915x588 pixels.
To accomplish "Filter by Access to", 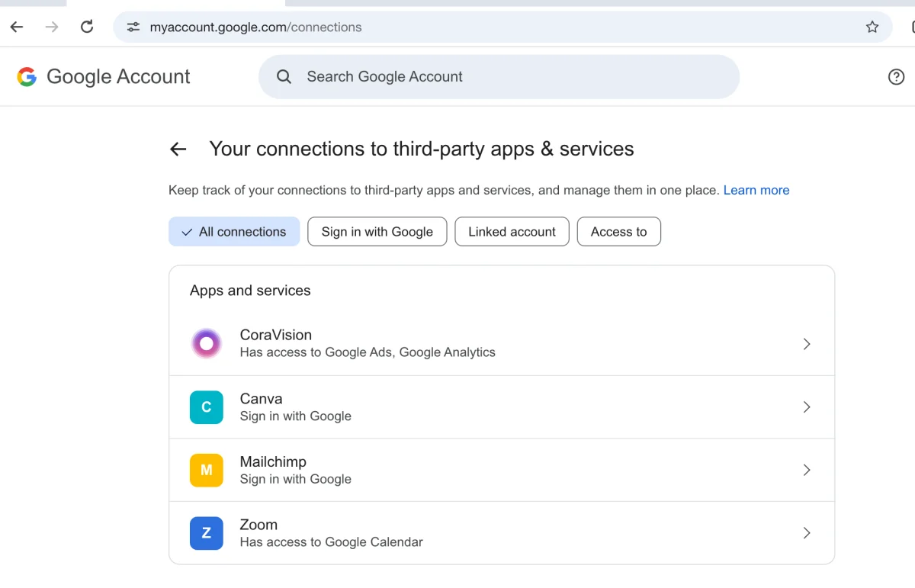I will 618,232.
